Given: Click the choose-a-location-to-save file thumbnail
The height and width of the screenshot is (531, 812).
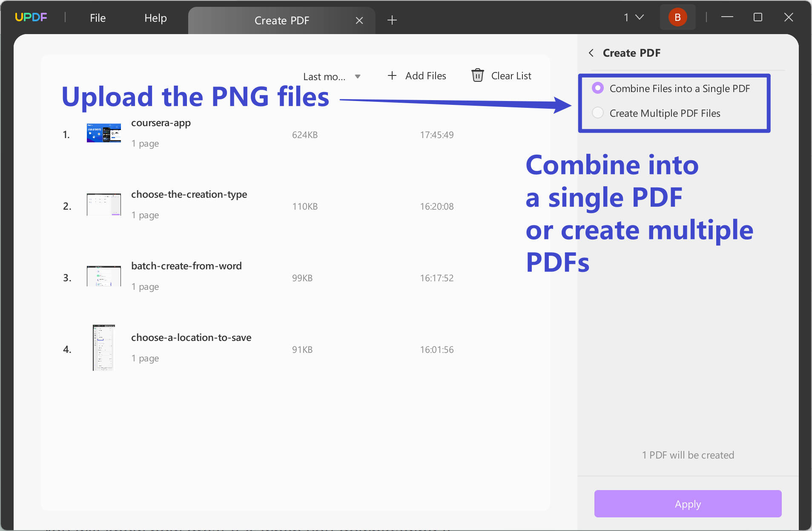Looking at the screenshot, I should (x=103, y=348).
